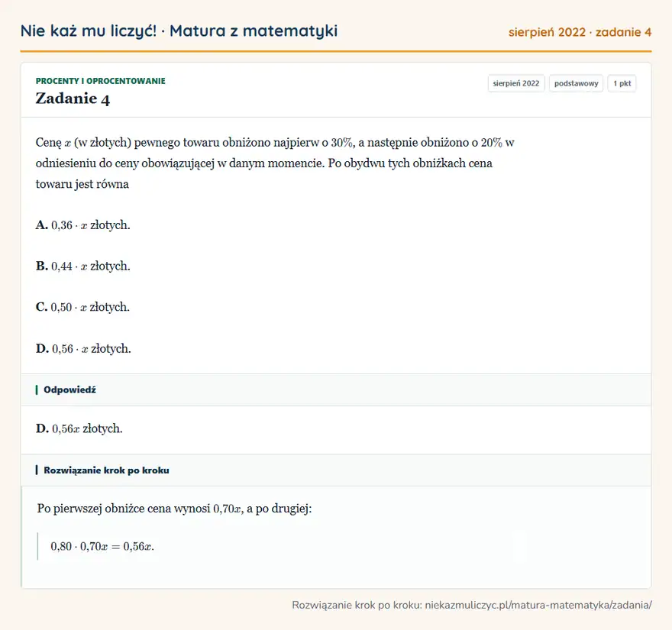This screenshot has height=630, width=672.
Task: Click the 'PROCENTY I OPROCENTOWANIE' category label
Action: point(100,81)
